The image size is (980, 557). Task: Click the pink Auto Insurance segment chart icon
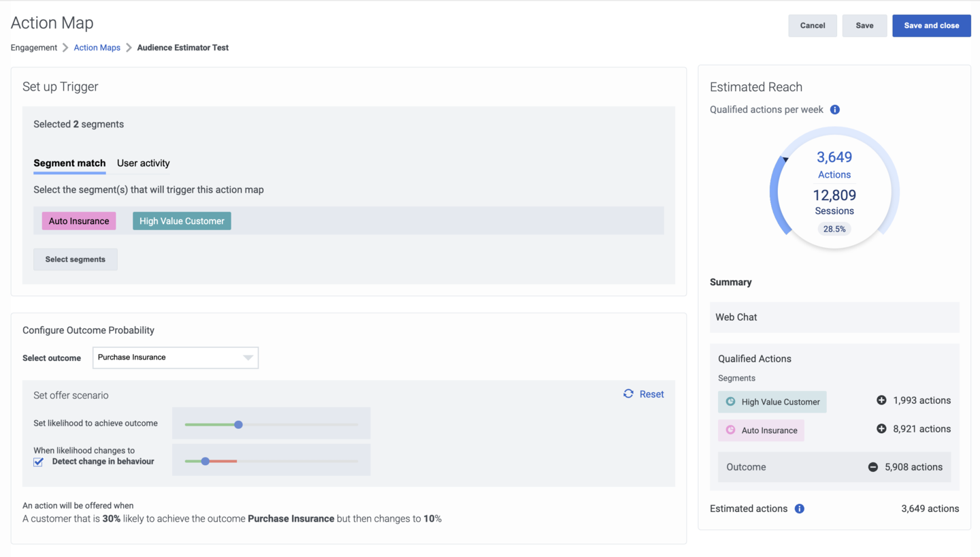pyautogui.click(x=730, y=430)
